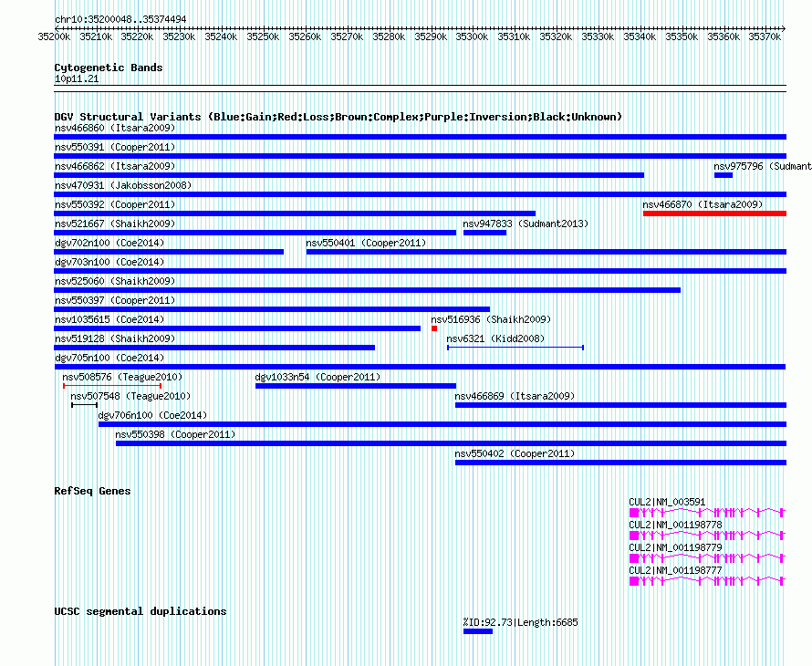
Task: Click the chr10:35200048..35374494 position label
Action: click(120, 19)
